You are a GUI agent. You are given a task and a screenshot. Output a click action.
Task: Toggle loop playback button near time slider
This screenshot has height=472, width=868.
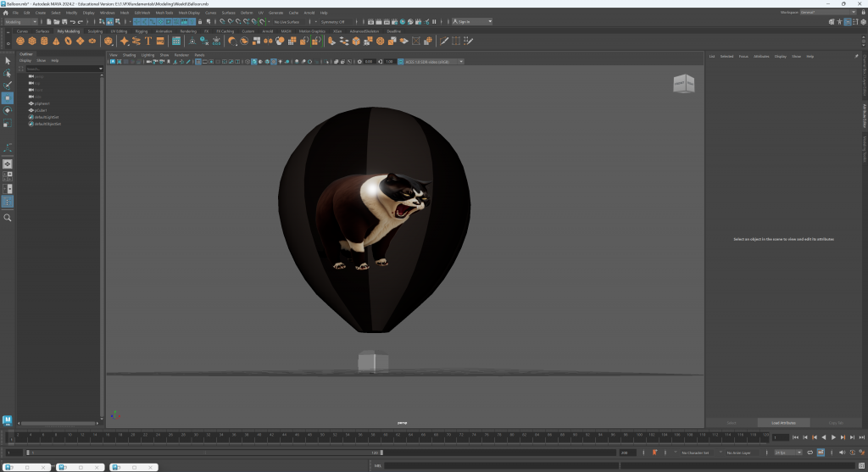point(810,453)
